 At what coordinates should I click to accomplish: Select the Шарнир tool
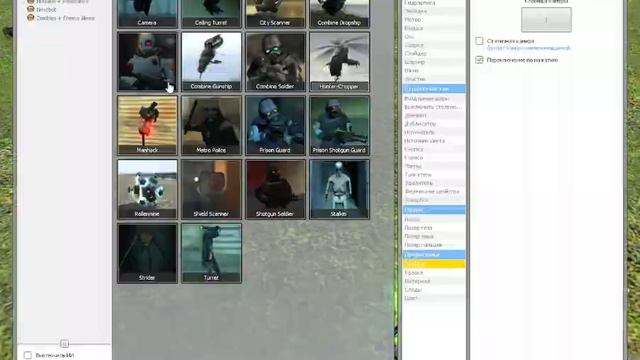click(x=433, y=62)
